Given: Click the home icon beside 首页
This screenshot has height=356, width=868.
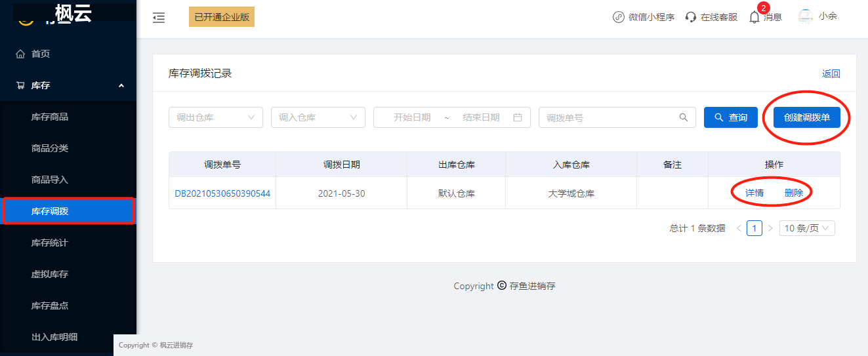Looking at the screenshot, I should (x=20, y=54).
